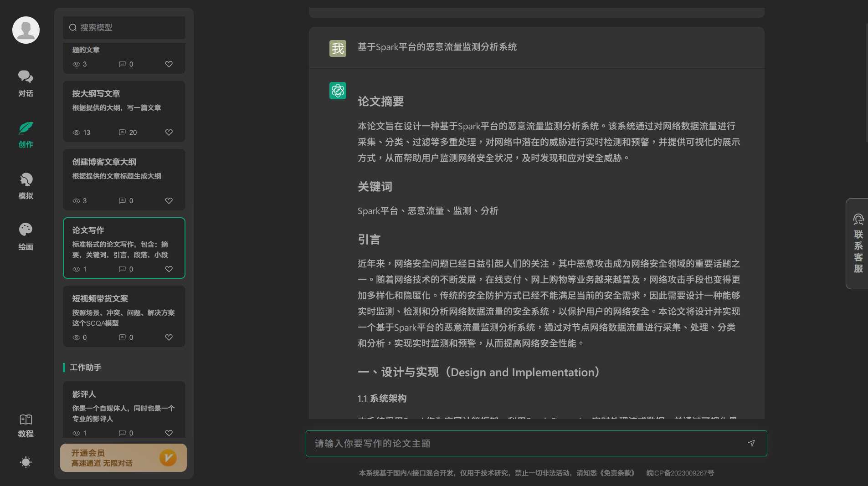Open the 模拟 simulation section
This screenshot has height=486, width=868.
point(26,186)
